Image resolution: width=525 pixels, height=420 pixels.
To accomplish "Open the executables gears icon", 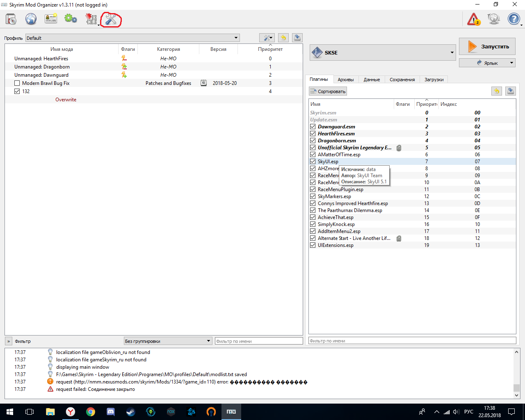I will pos(71,19).
